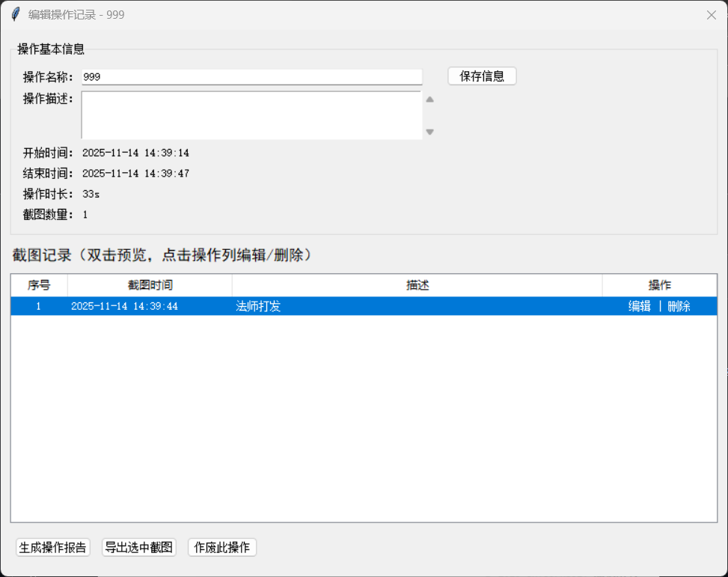This screenshot has height=577, width=728.
Task: Focus the 操作名称 input field containing 999
Action: pyautogui.click(x=252, y=76)
